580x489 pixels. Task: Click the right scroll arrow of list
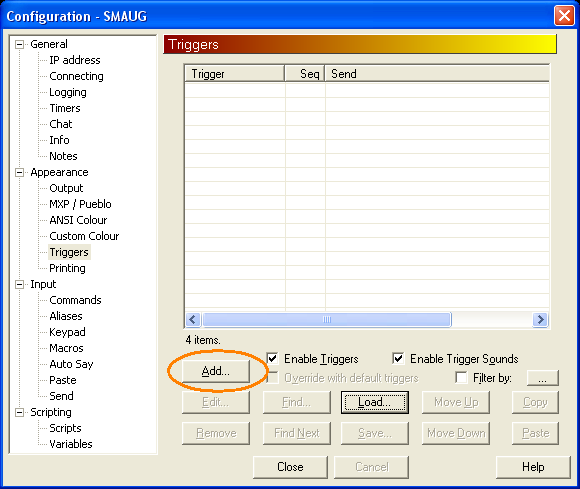(x=540, y=319)
